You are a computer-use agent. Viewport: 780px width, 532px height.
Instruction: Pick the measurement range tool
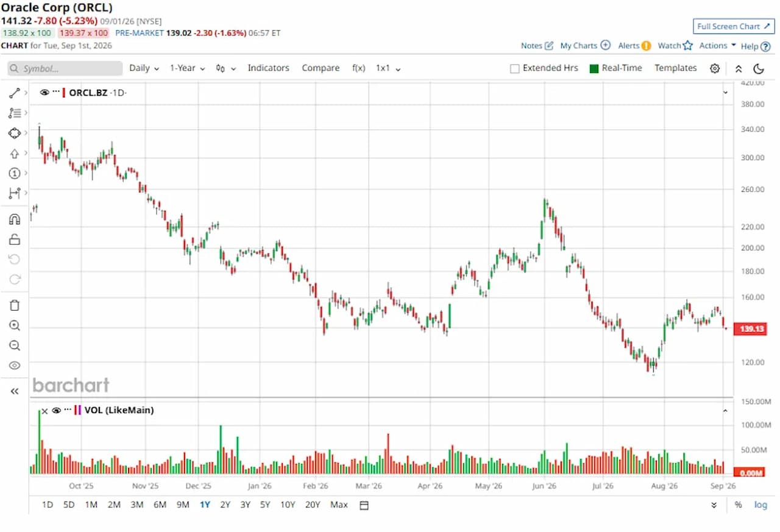(15, 194)
